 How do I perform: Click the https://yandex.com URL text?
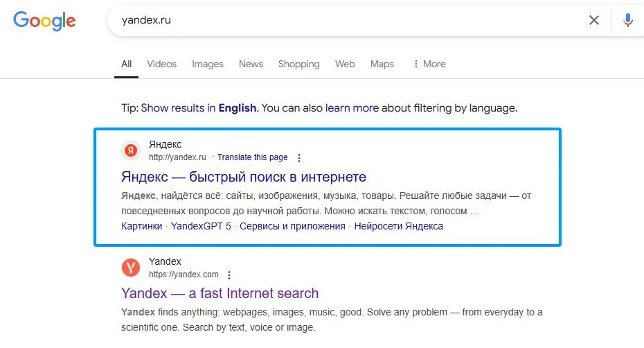click(x=184, y=275)
